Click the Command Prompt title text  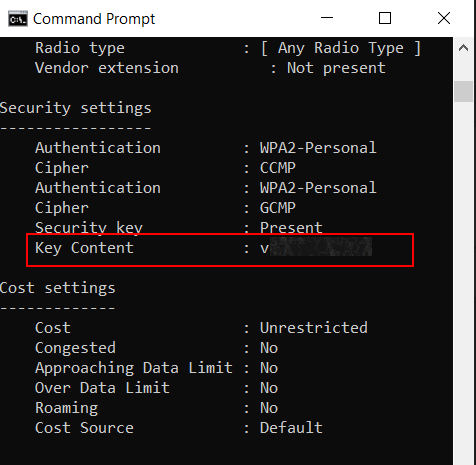(94, 19)
